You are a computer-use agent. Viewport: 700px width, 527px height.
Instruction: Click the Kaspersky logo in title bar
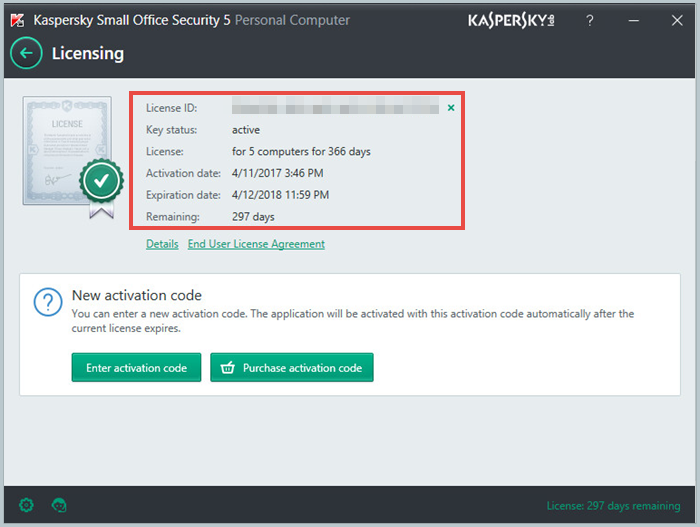tap(511, 21)
